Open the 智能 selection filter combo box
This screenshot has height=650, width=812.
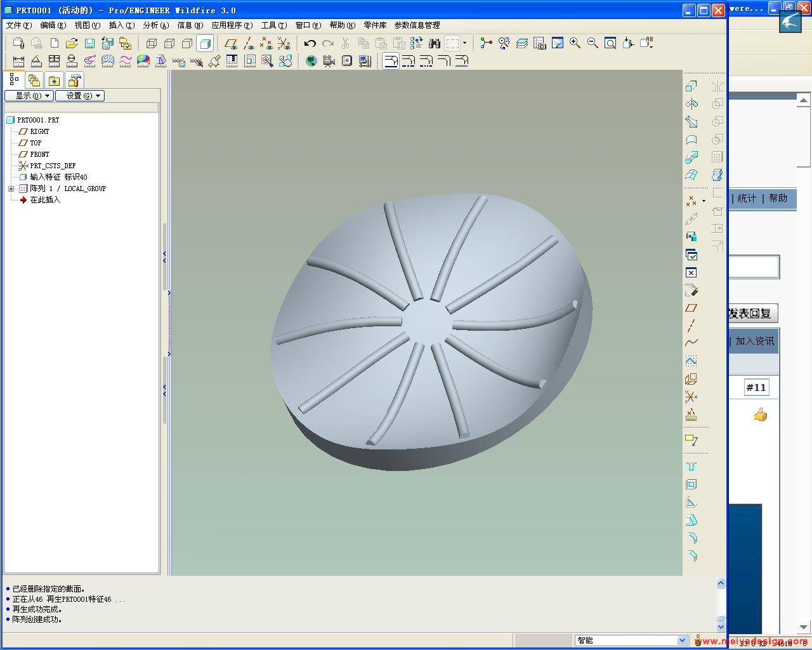point(631,640)
